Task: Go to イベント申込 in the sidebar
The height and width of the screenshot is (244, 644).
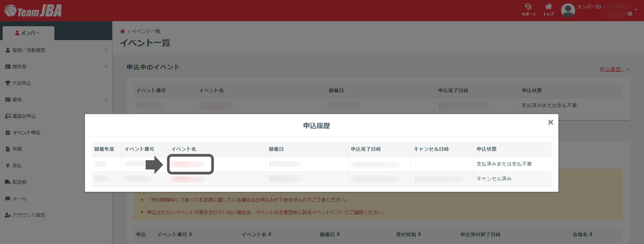Action: [x=26, y=132]
